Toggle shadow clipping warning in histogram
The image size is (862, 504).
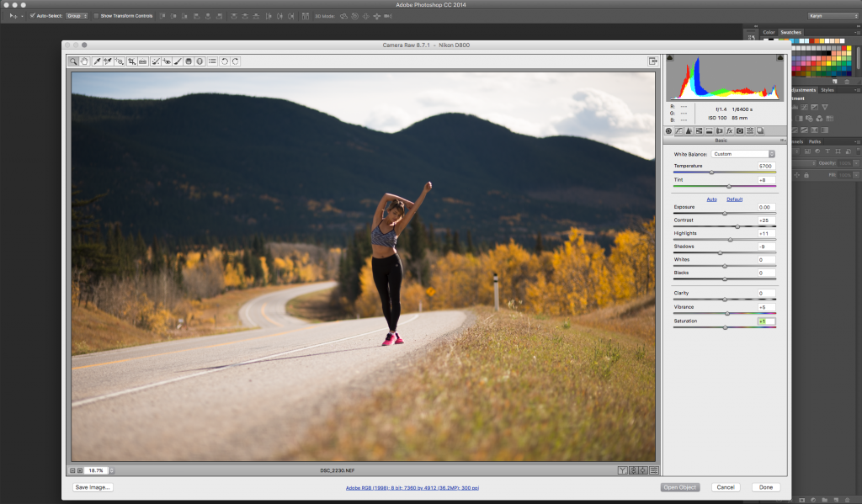[669, 58]
